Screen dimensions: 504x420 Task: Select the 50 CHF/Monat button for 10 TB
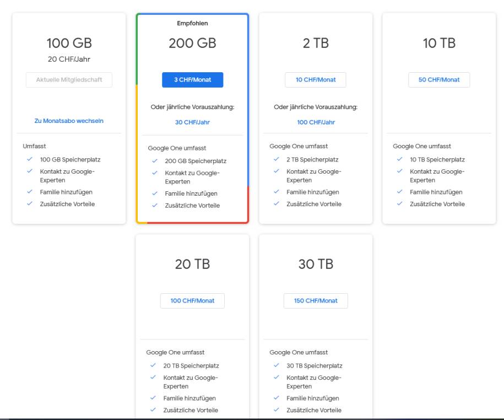click(x=439, y=80)
